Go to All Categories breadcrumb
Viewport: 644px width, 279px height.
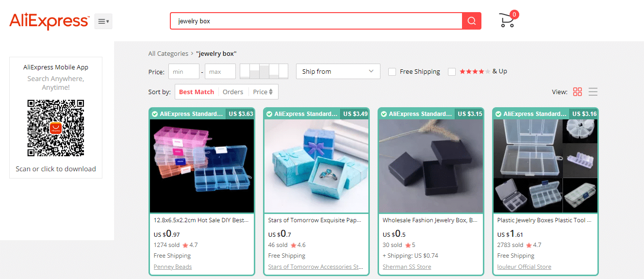[168, 53]
